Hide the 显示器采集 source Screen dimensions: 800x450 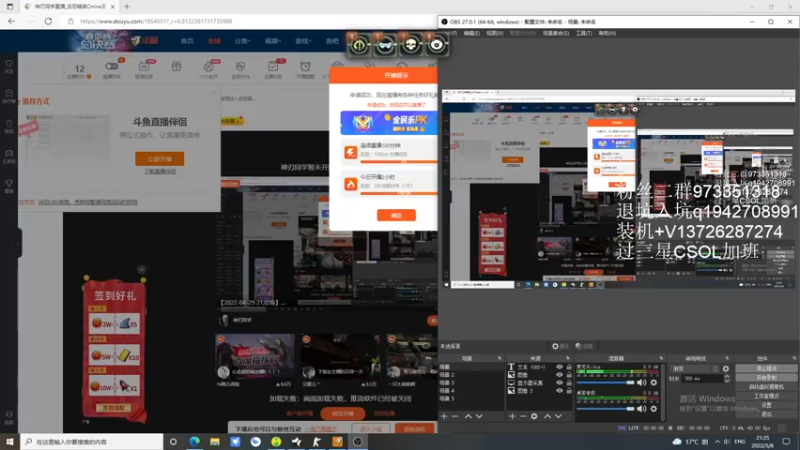click(559, 383)
